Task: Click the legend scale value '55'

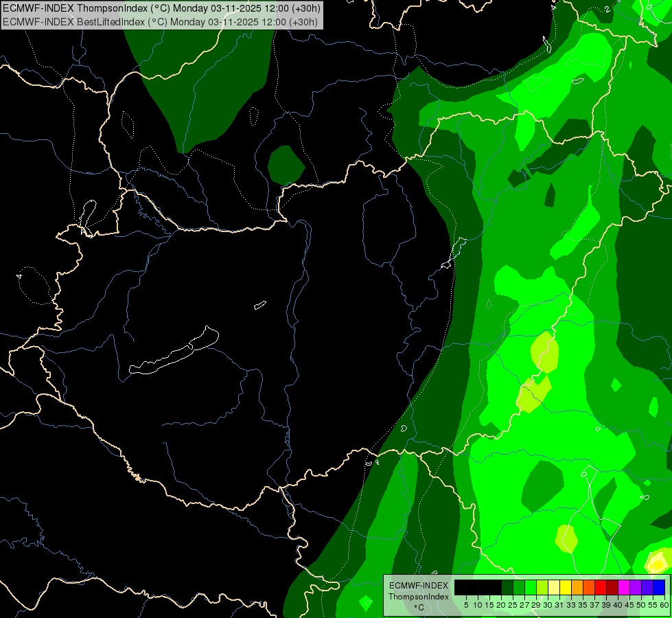Action: pos(653,605)
